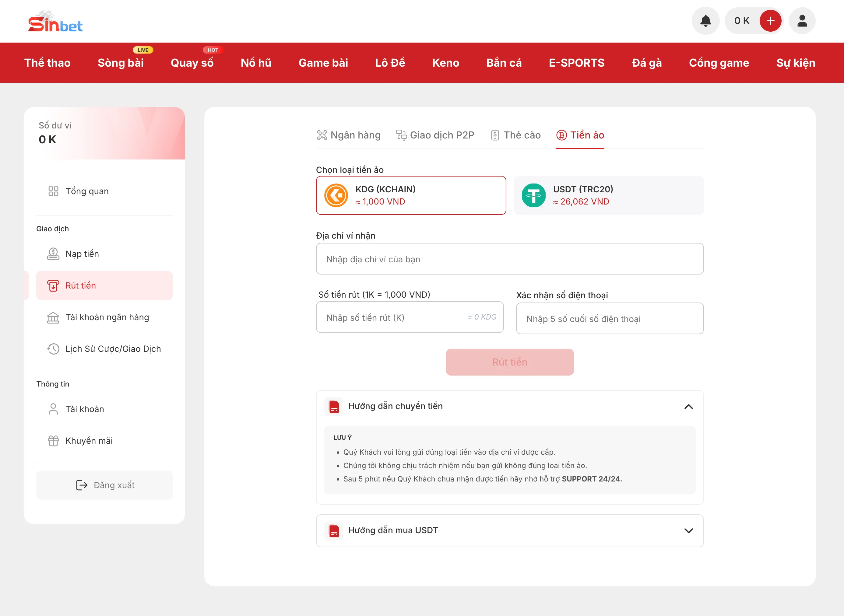
Task: Click the Rút tiền submit button
Action: pyautogui.click(x=510, y=362)
